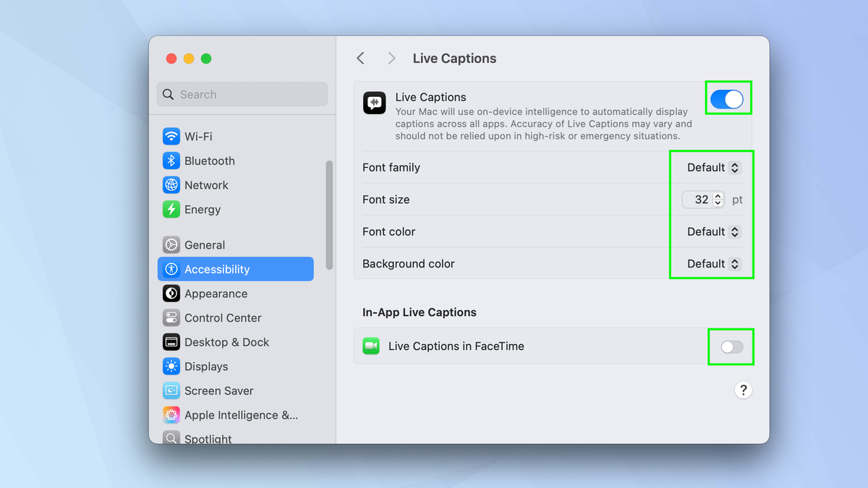Viewport: 868px width, 488px height.
Task: Open the Font family dropdown
Action: tap(711, 167)
